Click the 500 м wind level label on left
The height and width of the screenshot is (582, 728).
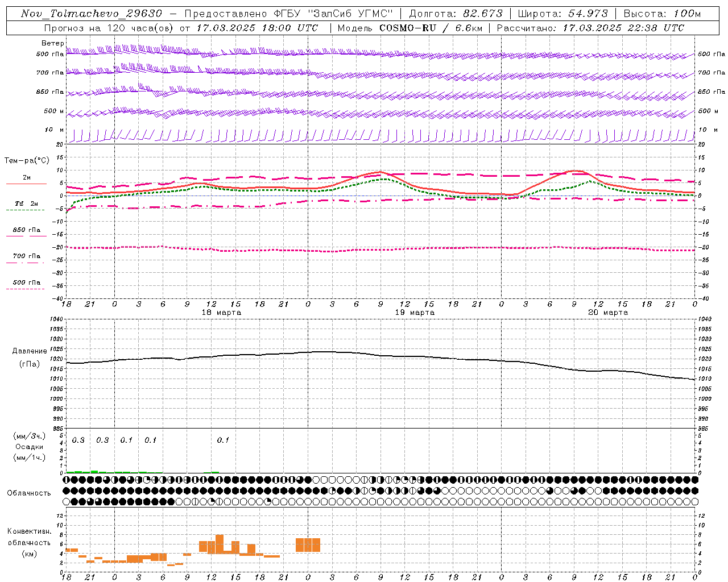click(x=54, y=111)
